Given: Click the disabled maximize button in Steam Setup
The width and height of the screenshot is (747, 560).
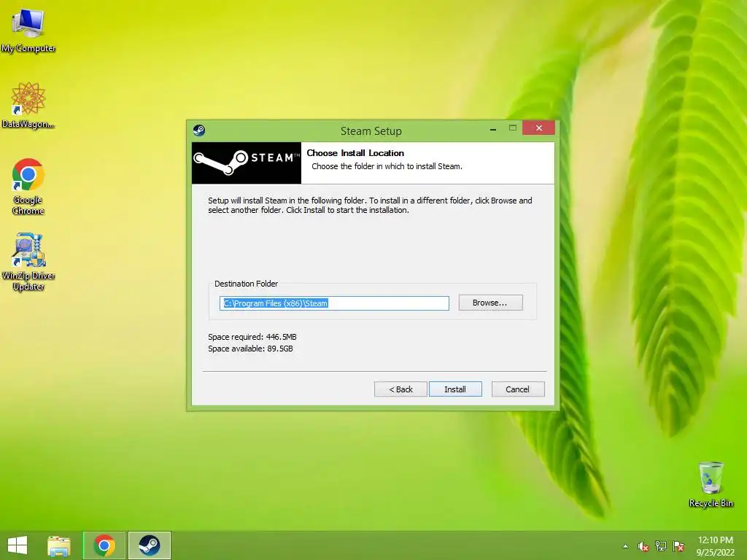Looking at the screenshot, I should tap(513, 128).
